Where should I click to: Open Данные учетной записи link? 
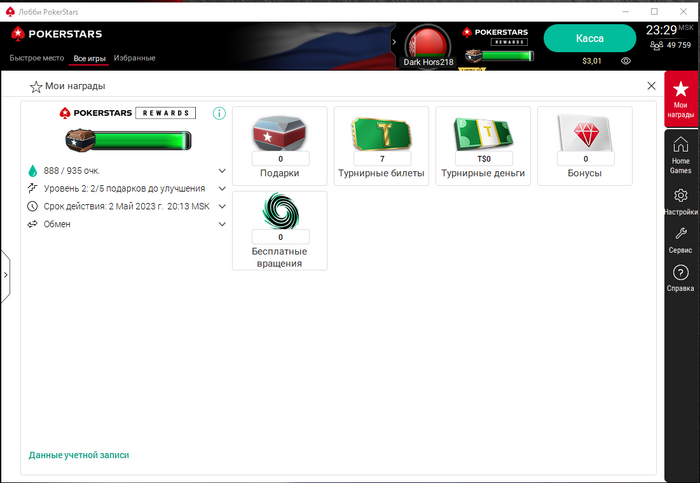[79, 455]
